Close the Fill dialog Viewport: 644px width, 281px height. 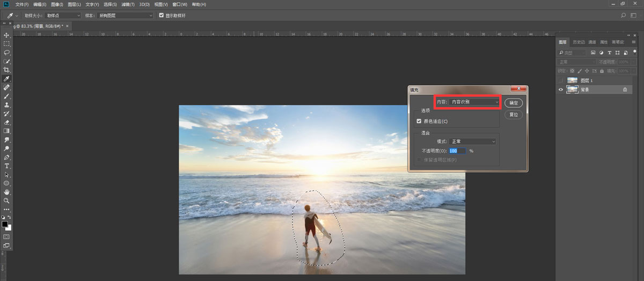(x=518, y=89)
